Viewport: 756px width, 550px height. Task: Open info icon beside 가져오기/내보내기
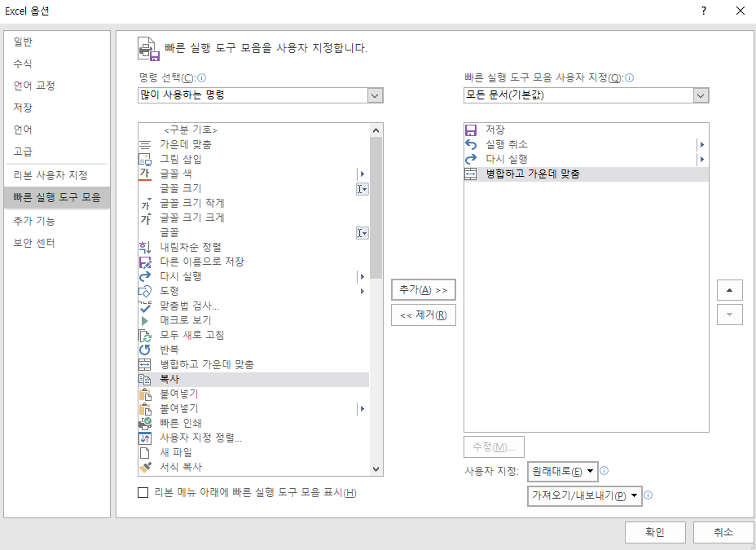click(x=648, y=495)
